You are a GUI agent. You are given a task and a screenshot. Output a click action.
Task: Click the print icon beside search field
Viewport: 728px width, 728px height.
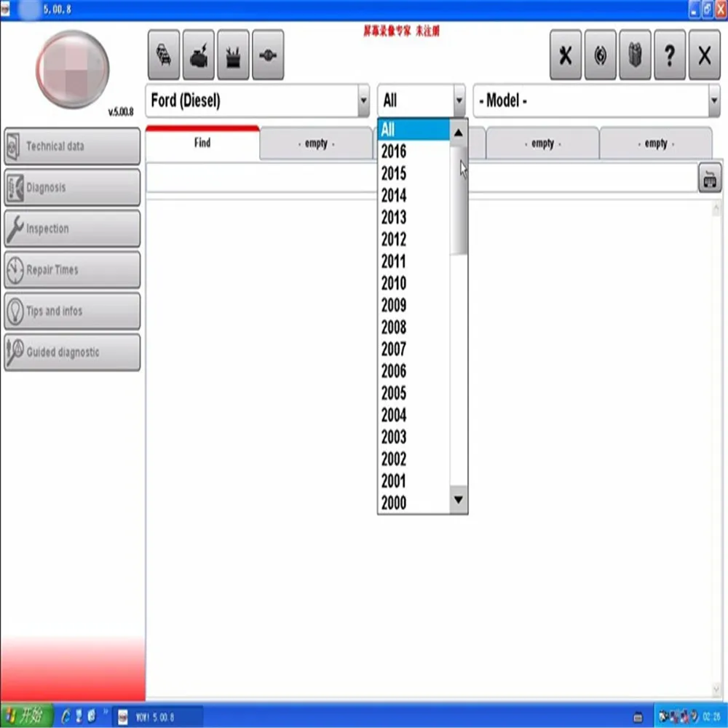[710, 178]
